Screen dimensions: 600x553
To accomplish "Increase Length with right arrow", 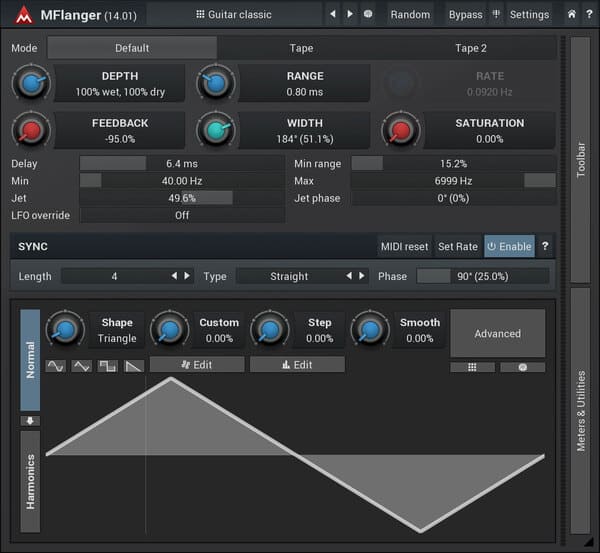I will tap(187, 276).
